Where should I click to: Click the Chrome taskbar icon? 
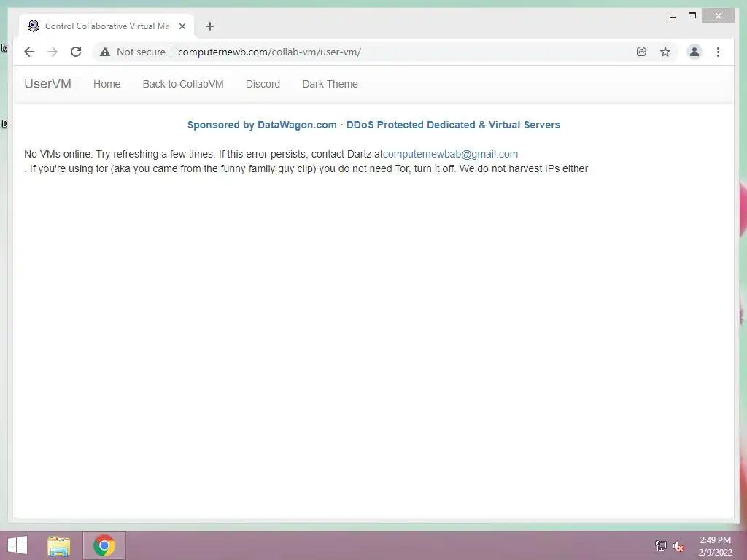point(104,545)
